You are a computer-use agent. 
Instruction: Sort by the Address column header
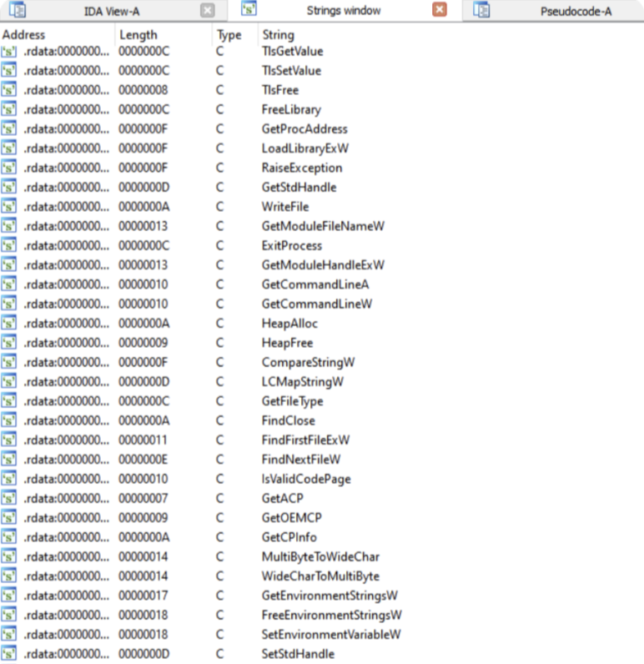(23, 35)
